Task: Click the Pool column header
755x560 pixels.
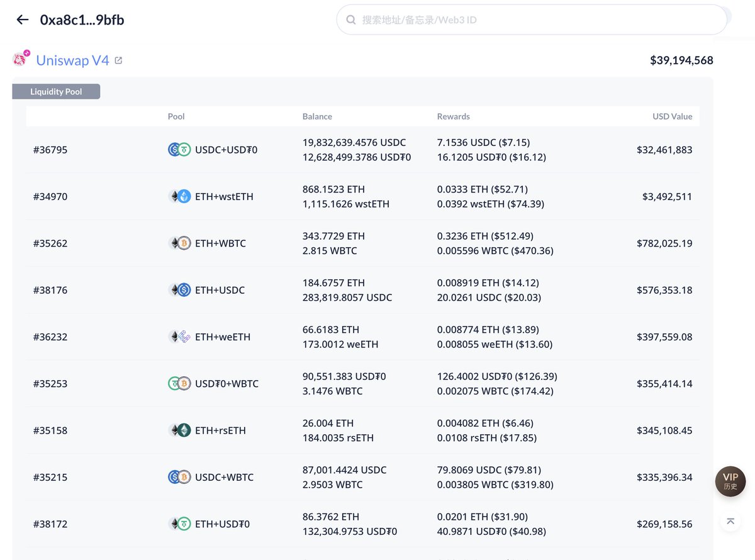Action: pos(176,116)
